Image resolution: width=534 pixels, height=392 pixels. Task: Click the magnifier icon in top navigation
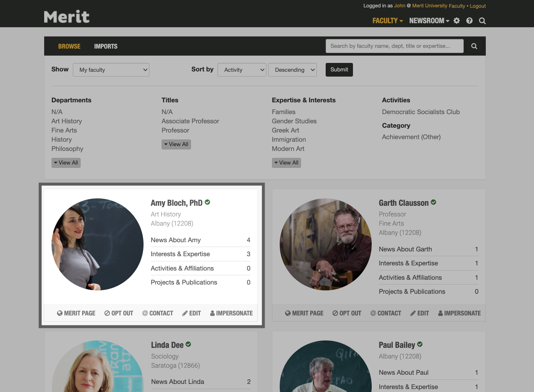482,21
